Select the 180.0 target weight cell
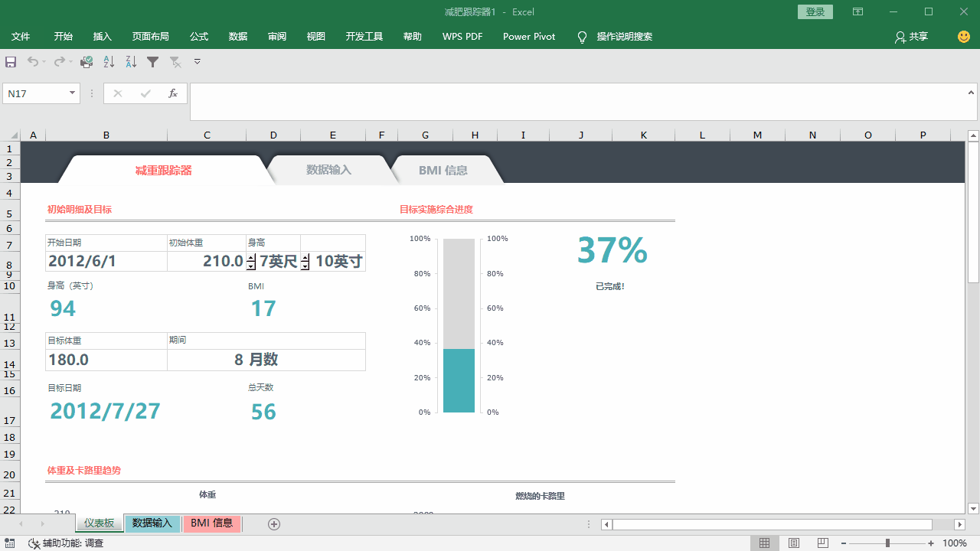The image size is (980, 551). click(106, 360)
